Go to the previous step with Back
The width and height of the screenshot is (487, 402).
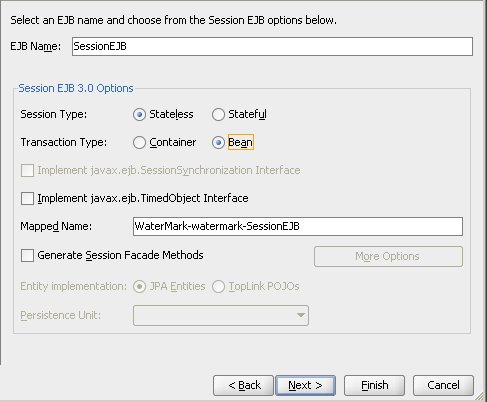[x=243, y=385]
